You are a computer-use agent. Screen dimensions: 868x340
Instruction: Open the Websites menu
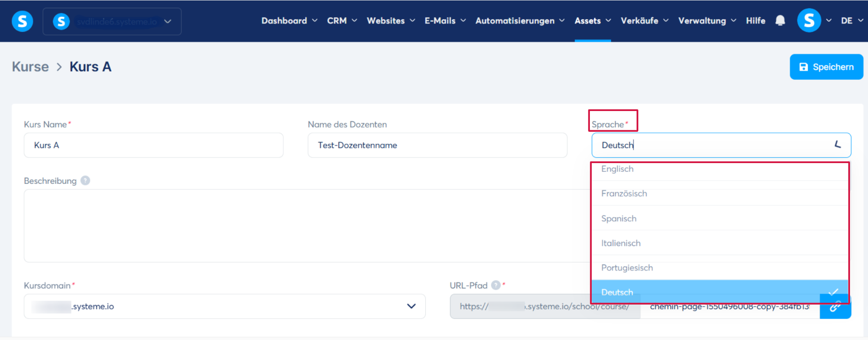pos(391,21)
